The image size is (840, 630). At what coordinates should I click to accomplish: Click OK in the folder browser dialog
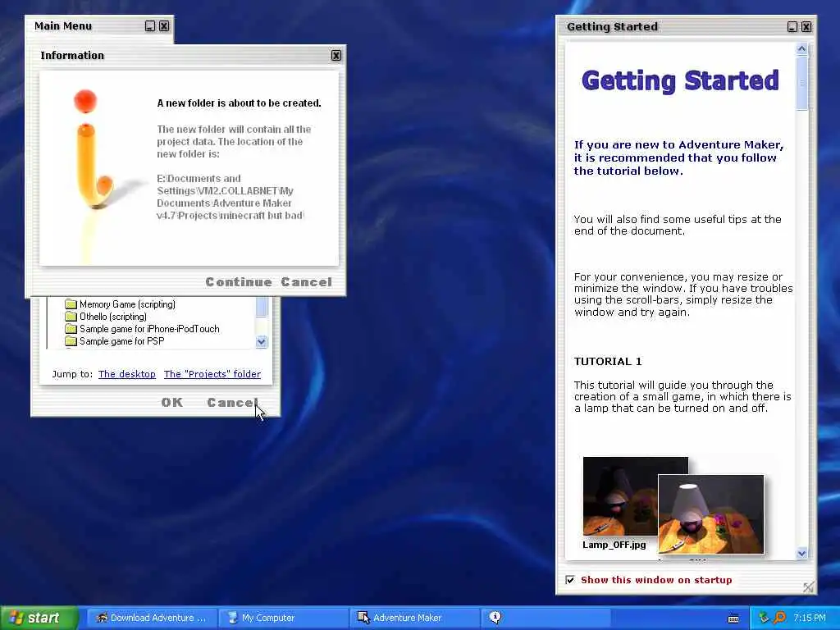click(172, 402)
